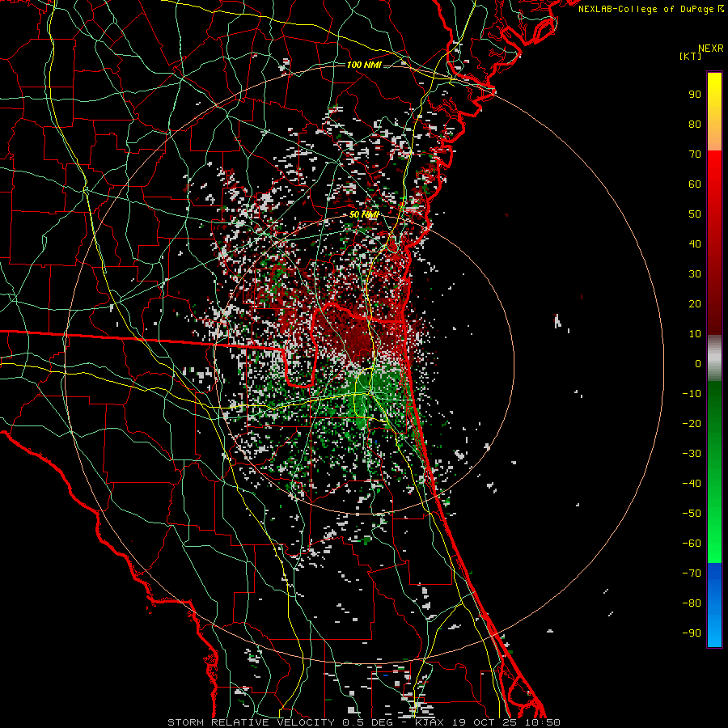Click the -10 value on the velocity scale
This screenshot has width=728, height=728.
tap(692, 394)
